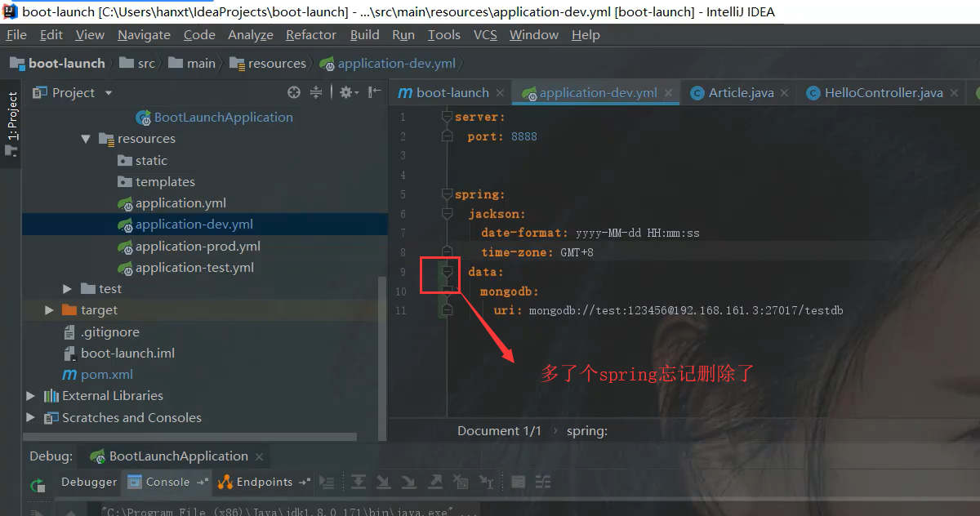The width and height of the screenshot is (980, 516).
Task: Click the Step Into debug icon
Action: click(x=384, y=482)
